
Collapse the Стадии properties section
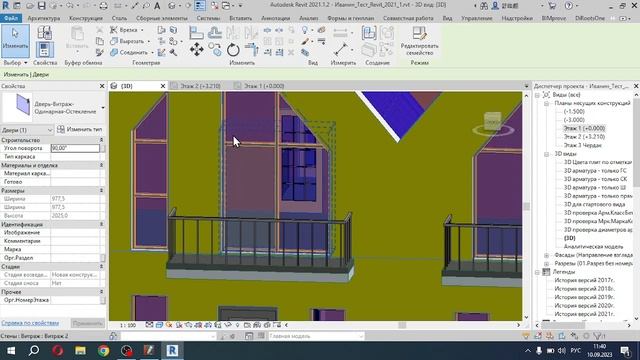point(101,267)
